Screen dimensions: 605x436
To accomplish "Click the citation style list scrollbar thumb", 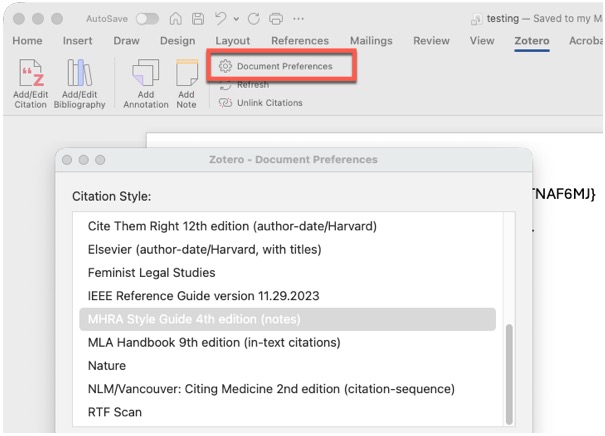I will pyautogui.click(x=509, y=374).
